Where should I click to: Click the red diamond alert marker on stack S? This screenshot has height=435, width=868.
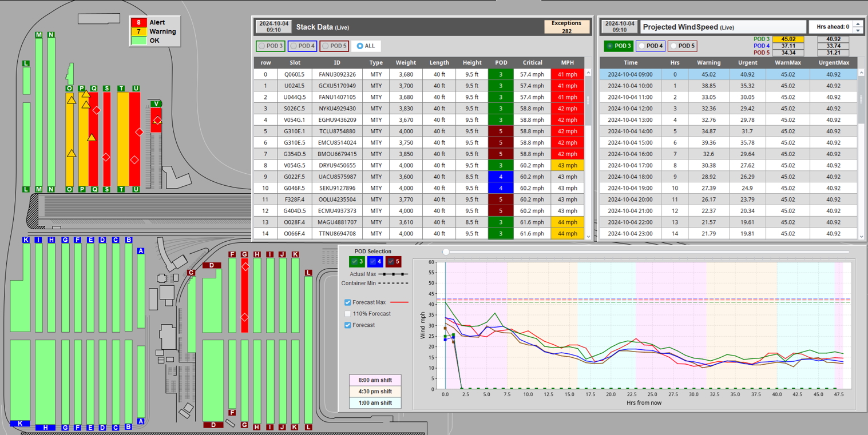click(106, 157)
